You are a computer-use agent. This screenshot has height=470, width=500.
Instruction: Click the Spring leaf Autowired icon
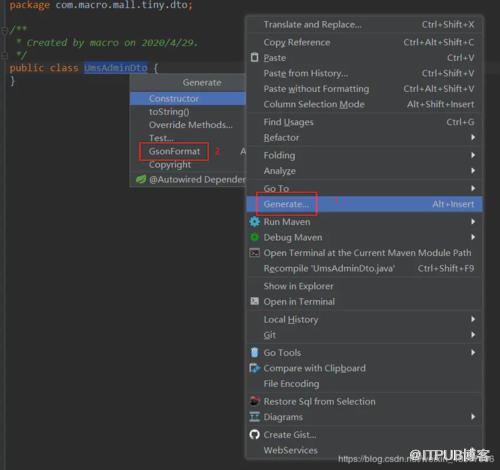[141, 179]
